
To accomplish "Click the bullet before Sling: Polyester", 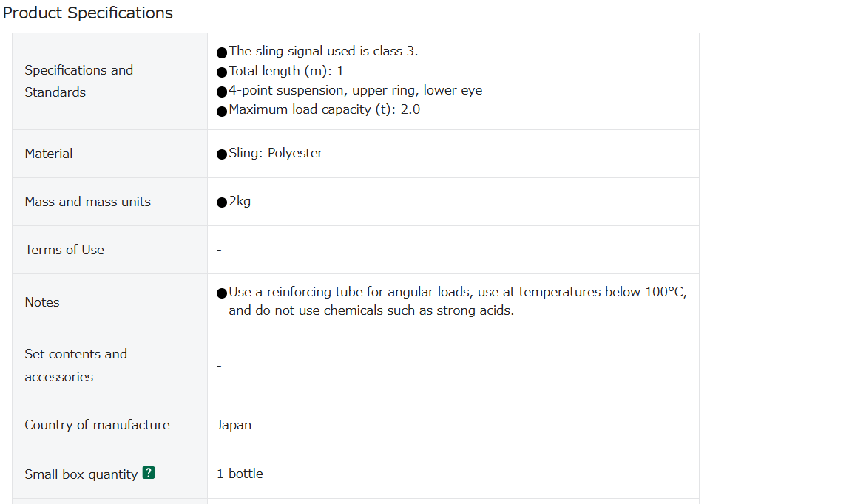I will (x=222, y=154).
